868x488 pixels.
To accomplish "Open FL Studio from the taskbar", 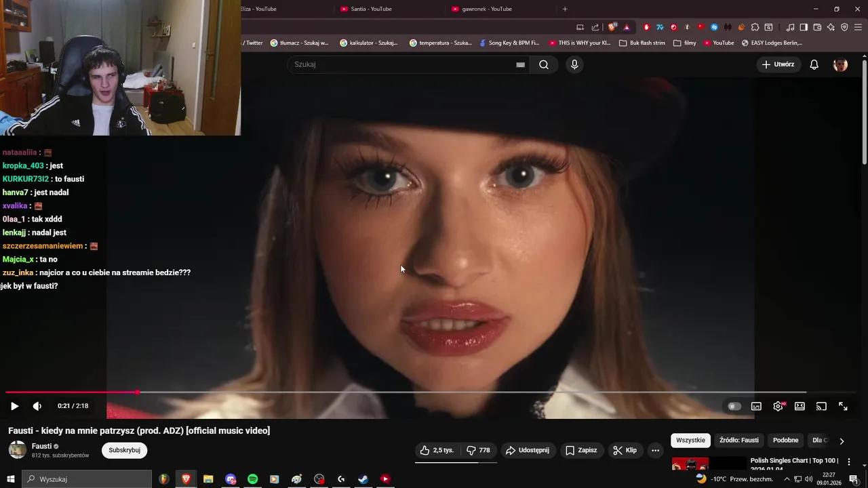I will pyautogui.click(x=164, y=479).
